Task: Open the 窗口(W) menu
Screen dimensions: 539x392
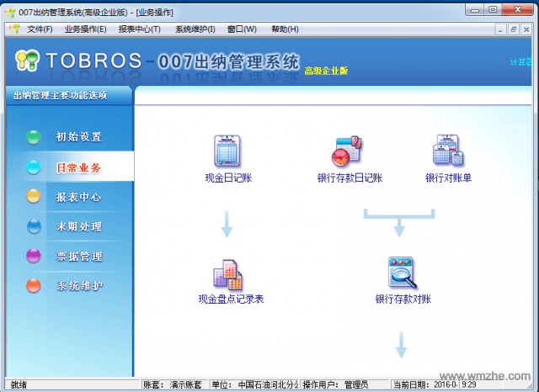Action: coord(242,29)
